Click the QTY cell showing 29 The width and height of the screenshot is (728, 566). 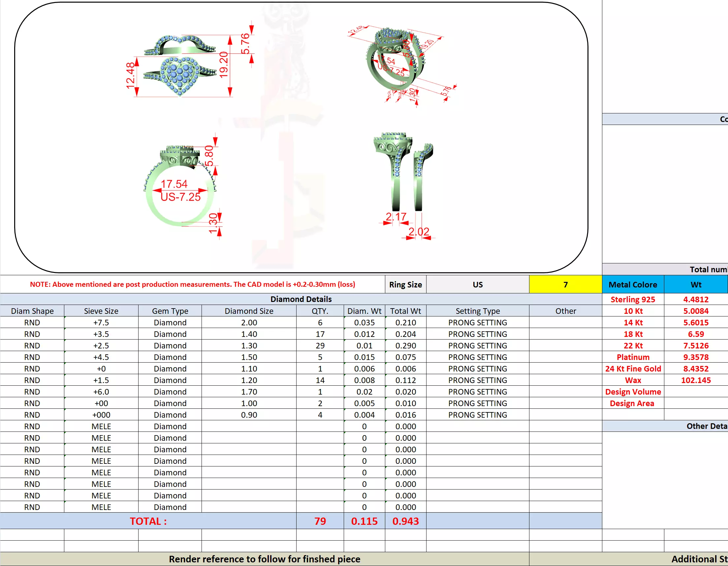[320, 345]
